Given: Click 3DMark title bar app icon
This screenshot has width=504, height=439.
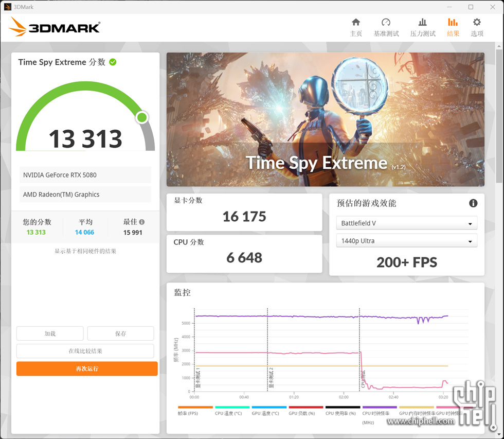Looking at the screenshot, I should click(8, 7).
